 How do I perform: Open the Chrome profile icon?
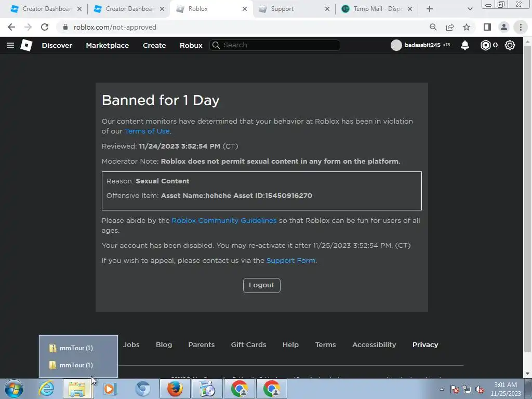(x=504, y=27)
